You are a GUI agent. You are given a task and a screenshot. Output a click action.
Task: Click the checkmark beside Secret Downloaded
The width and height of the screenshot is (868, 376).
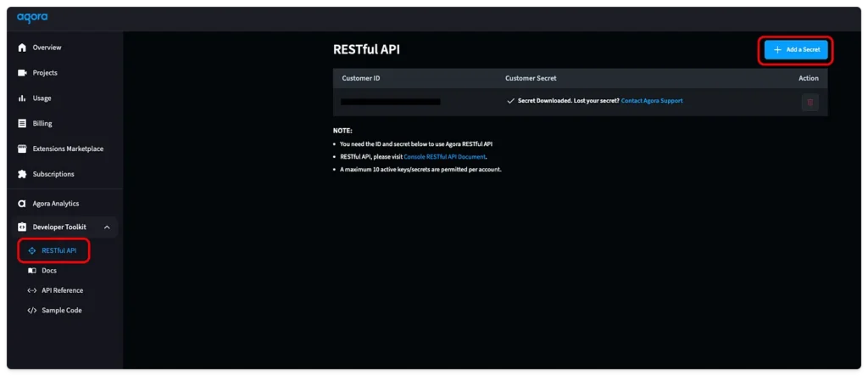point(510,101)
